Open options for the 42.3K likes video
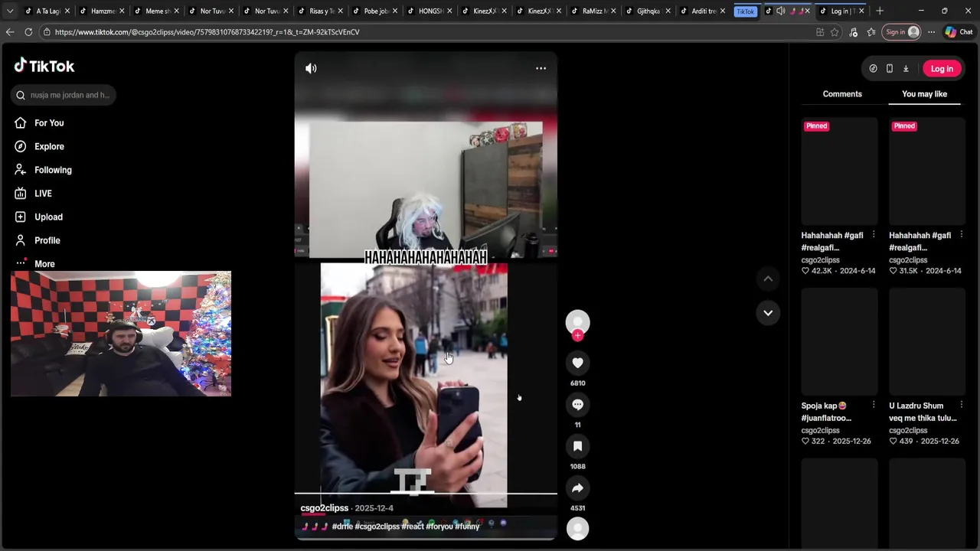 coord(874,235)
